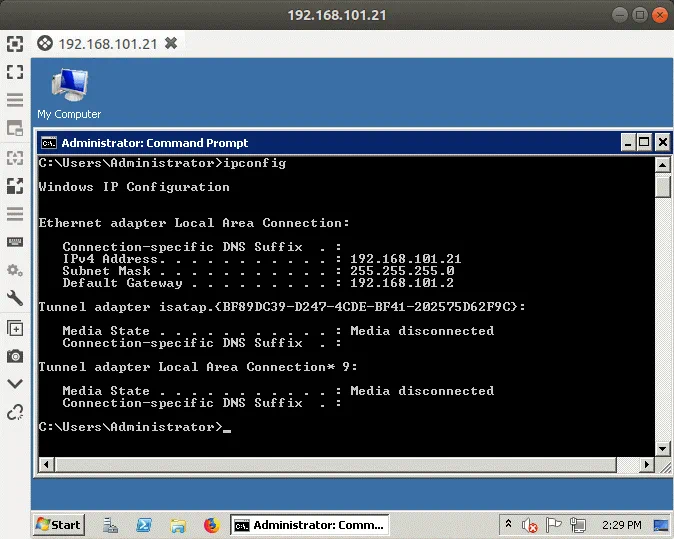This screenshot has width=674, height=539.
Task: Click Administrator: Command Prompt taskbar button
Action: coord(309,525)
